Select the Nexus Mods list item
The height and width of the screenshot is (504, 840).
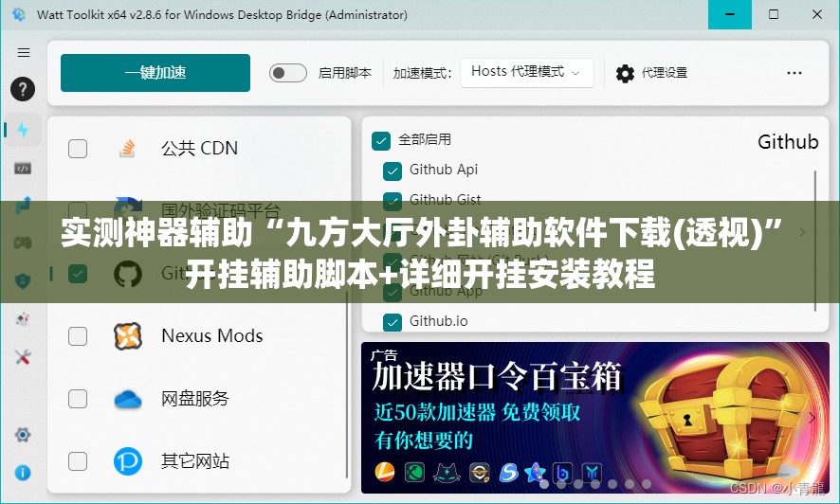[x=198, y=336]
